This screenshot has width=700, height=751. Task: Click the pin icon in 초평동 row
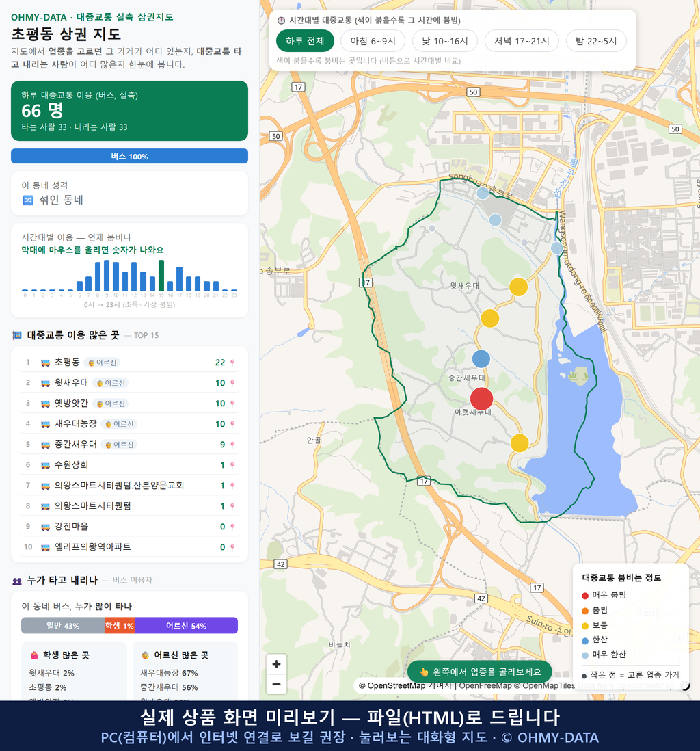(232, 363)
